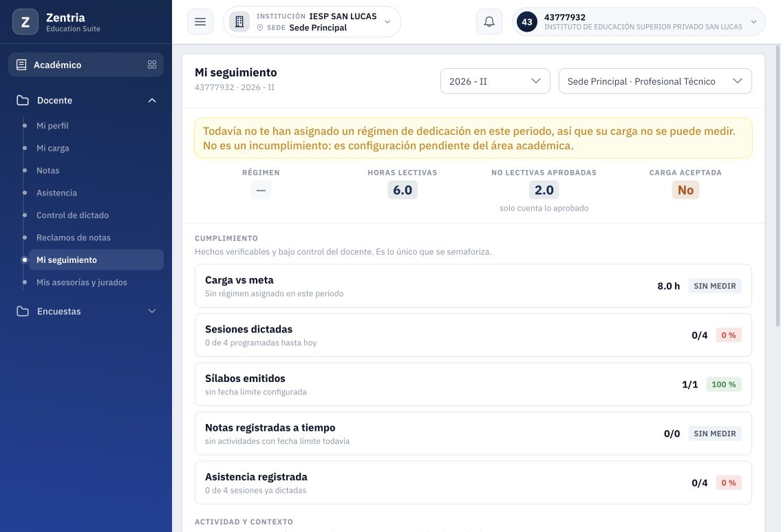Toggle the hamburger menu button

point(200,22)
